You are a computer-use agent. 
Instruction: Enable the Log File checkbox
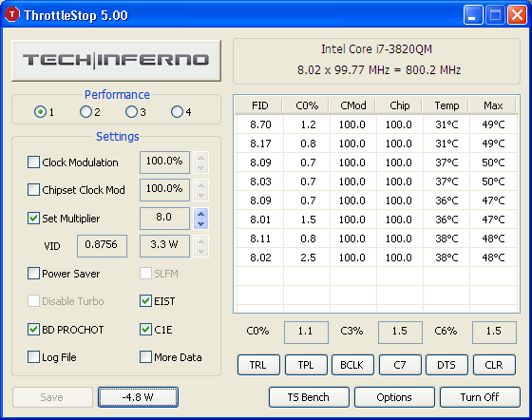[x=33, y=357]
